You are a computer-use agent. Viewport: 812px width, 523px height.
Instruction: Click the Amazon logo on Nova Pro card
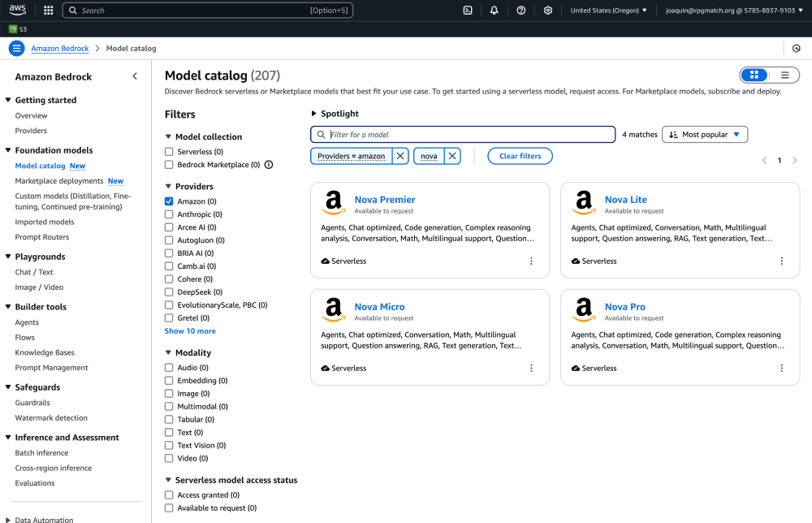584,309
